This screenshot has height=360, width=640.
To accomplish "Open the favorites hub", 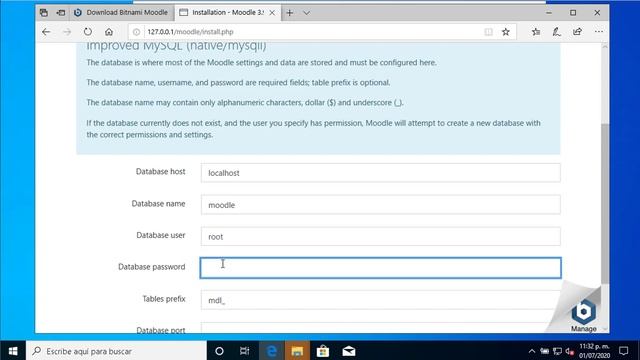I will click(x=536, y=32).
